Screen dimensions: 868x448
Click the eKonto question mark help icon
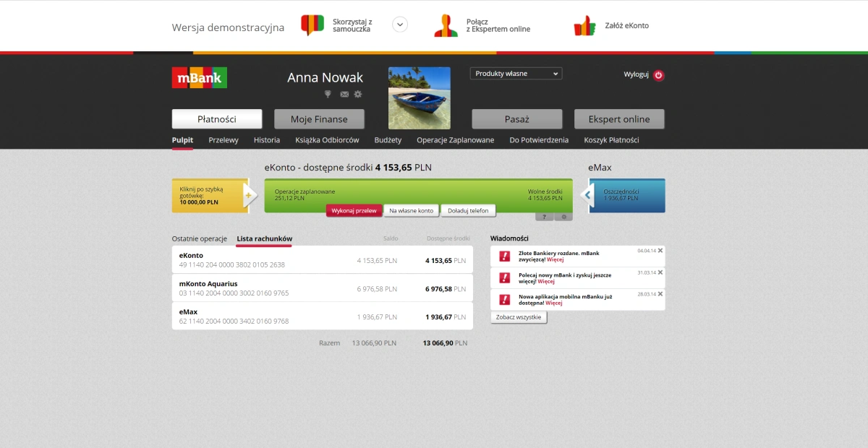(x=544, y=216)
